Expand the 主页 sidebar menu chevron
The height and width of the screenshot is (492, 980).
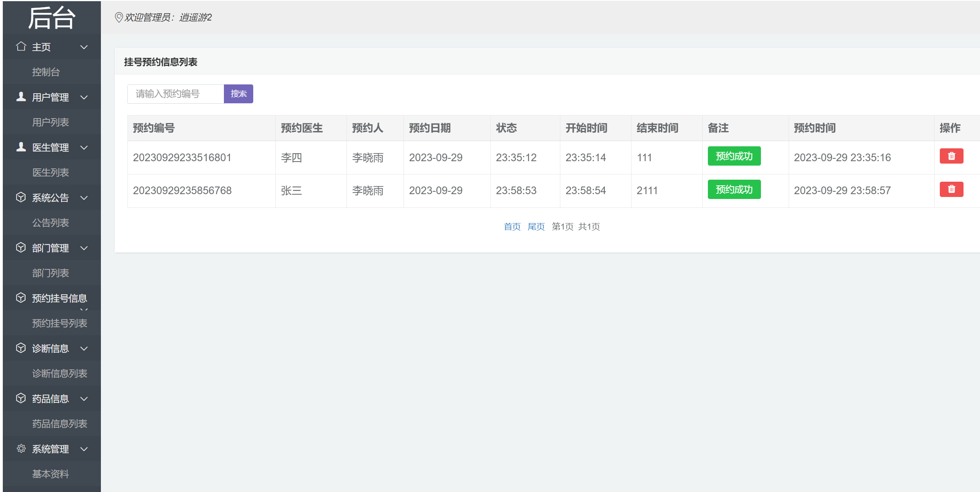pyautogui.click(x=84, y=47)
